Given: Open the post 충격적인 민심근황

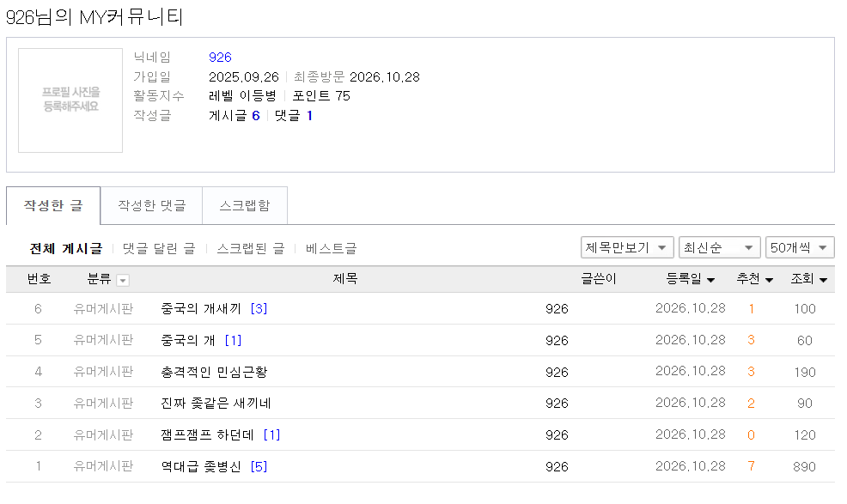Looking at the screenshot, I should [214, 372].
